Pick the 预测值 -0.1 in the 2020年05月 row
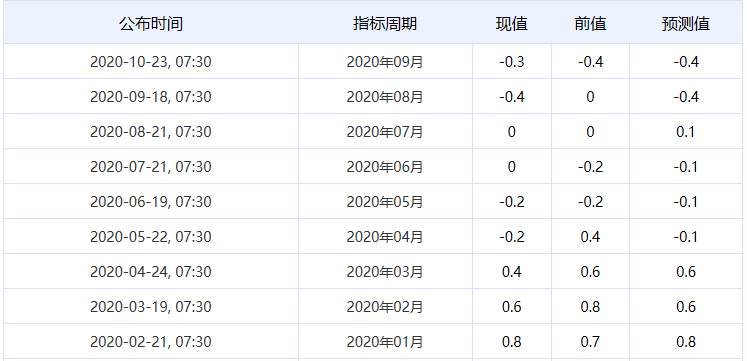 click(x=686, y=201)
